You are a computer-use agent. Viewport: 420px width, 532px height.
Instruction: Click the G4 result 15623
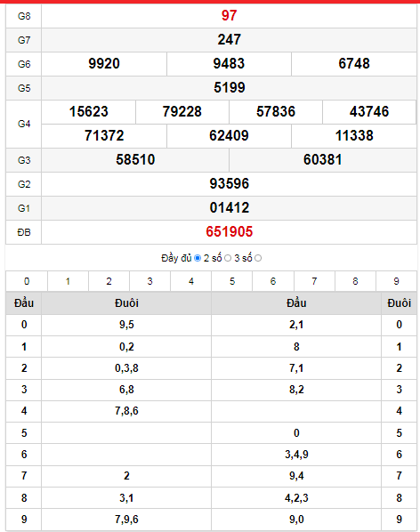89,111
